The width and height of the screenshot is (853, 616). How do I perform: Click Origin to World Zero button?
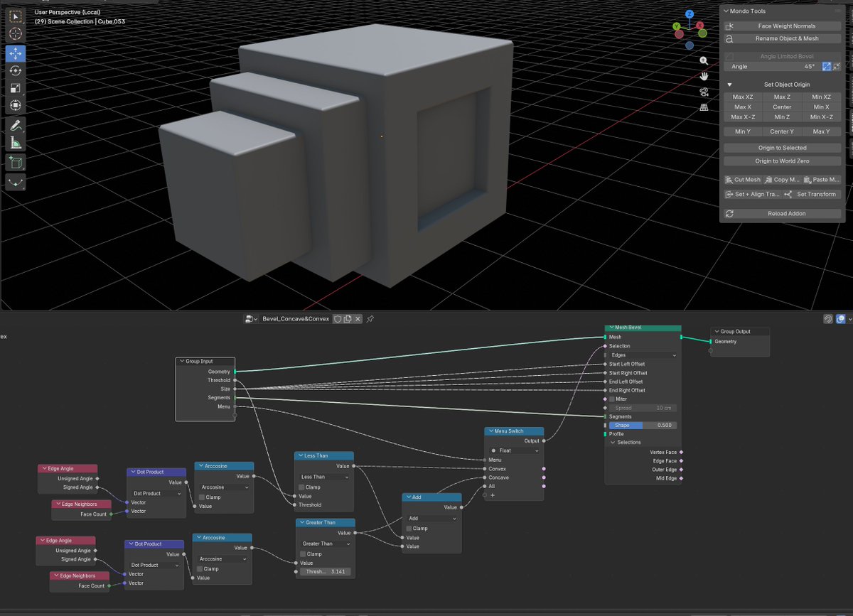782,161
